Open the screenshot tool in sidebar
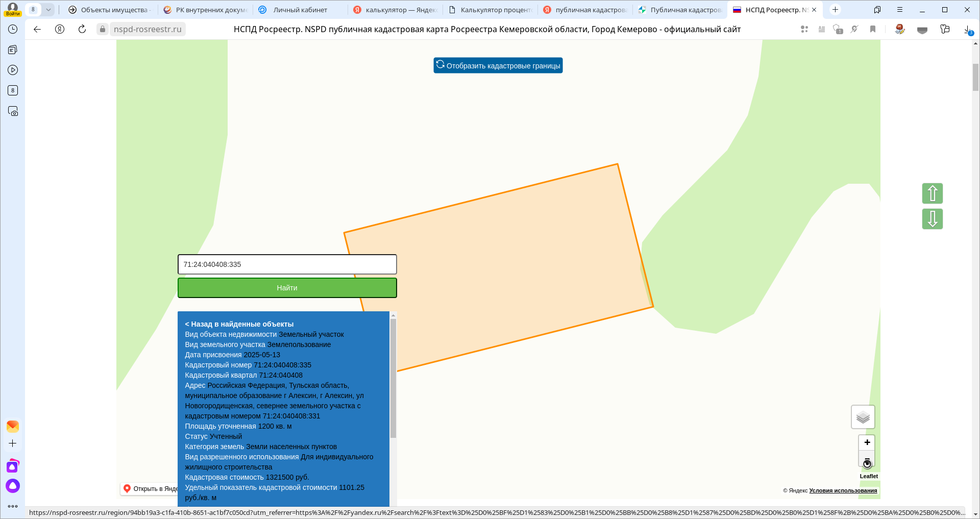This screenshot has width=980, height=519. coord(13,111)
